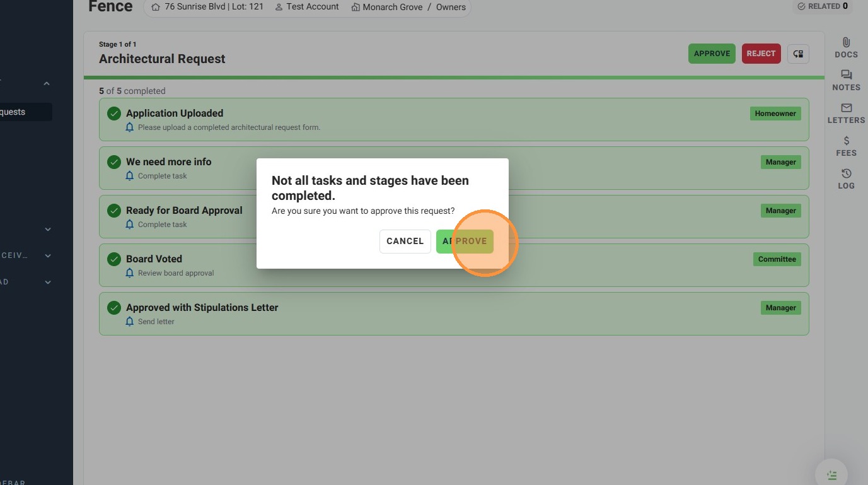
Task: Click the Manager tag on We need more info
Action: point(781,162)
